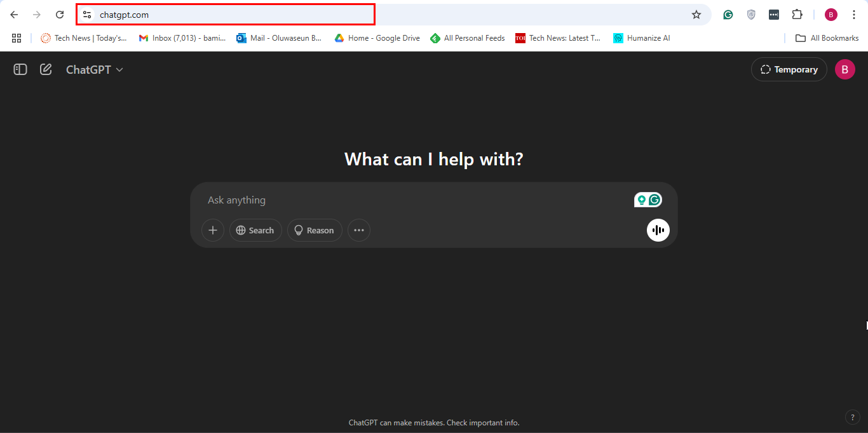The width and height of the screenshot is (868, 433).
Task: Open the Gmail Inbox bookmark
Action: point(182,38)
